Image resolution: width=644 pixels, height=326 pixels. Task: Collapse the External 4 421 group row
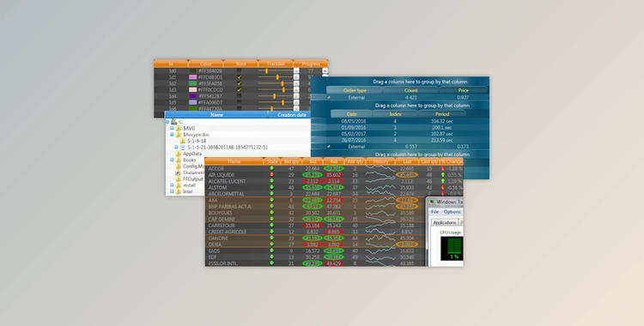click(x=329, y=97)
